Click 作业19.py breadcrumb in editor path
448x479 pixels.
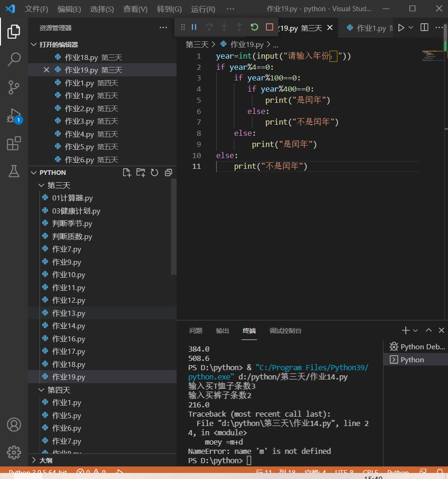tap(247, 45)
